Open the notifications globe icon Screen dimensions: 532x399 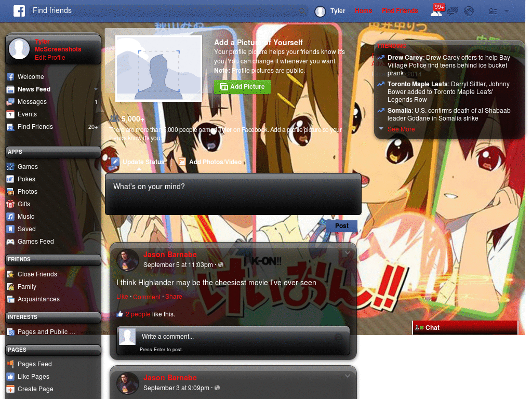(x=469, y=11)
